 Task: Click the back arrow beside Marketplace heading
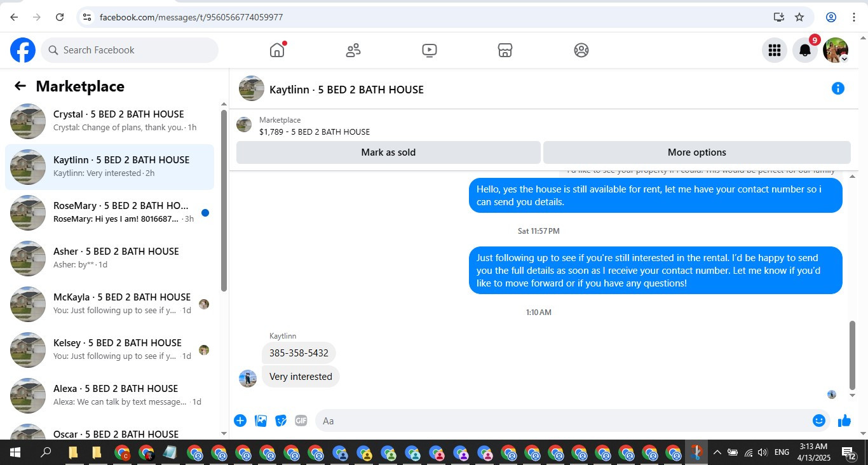pos(20,86)
